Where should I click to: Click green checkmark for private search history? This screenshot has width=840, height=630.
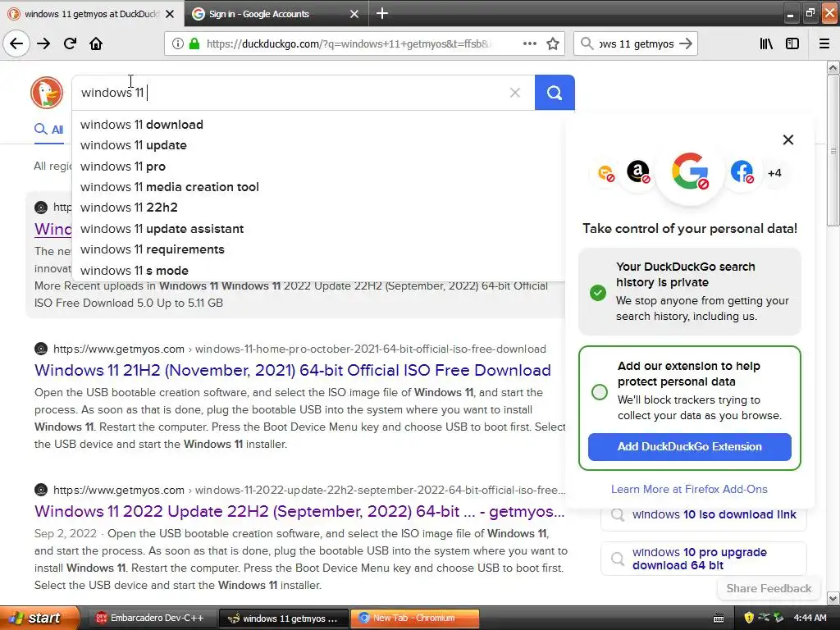pyautogui.click(x=598, y=293)
